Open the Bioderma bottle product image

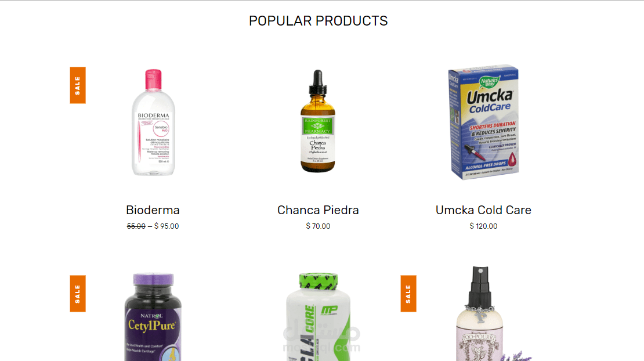point(153,122)
